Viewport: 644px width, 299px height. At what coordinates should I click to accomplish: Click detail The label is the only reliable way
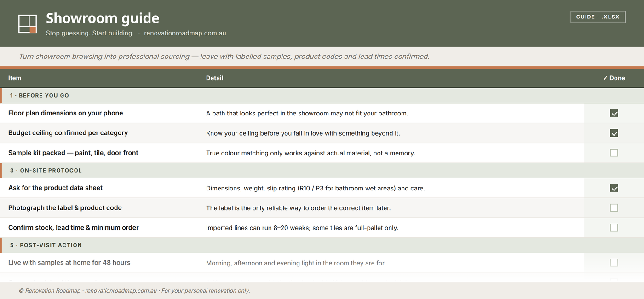tap(298, 208)
